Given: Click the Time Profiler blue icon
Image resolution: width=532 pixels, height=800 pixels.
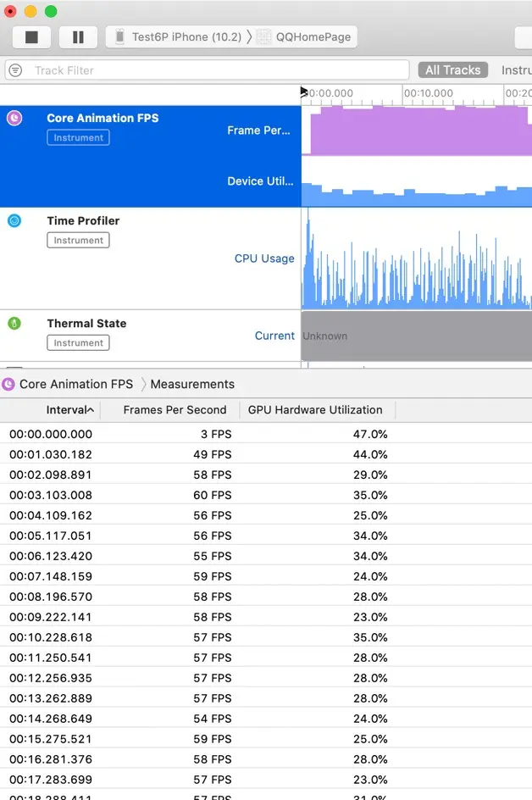Looking at the screenshot, I should click(x=14, y=221).
